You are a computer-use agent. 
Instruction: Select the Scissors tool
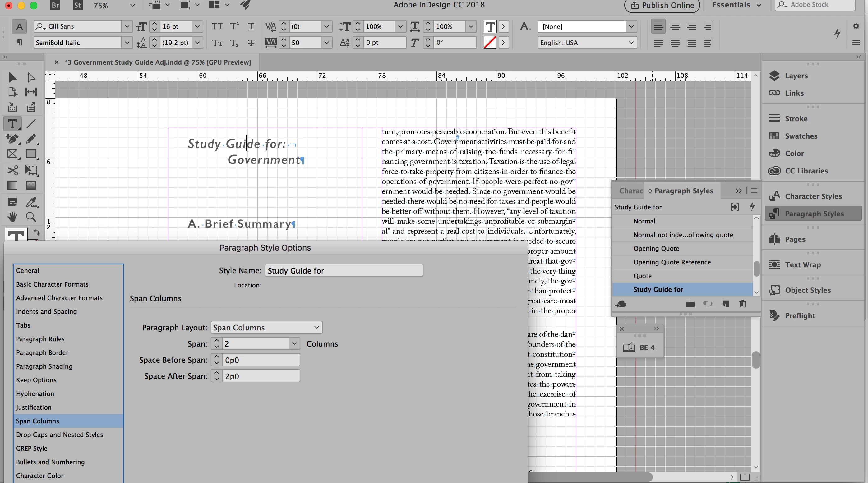[x=12, y=170]
